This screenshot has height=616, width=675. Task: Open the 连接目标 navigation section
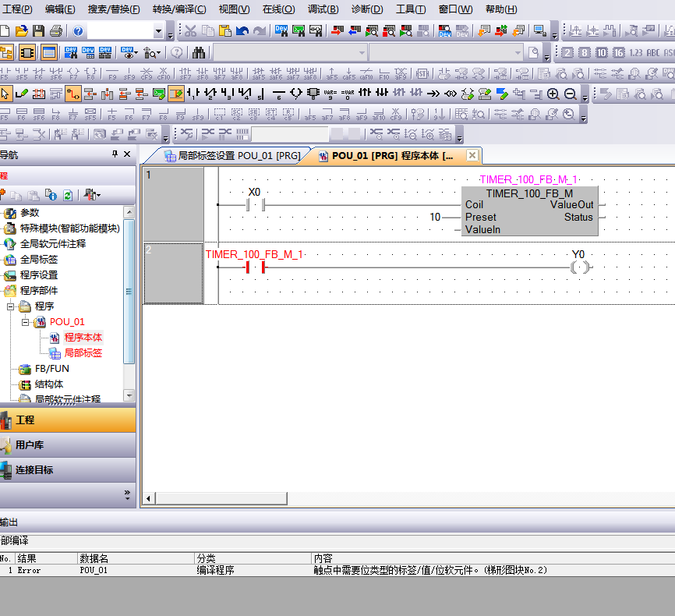34,470
